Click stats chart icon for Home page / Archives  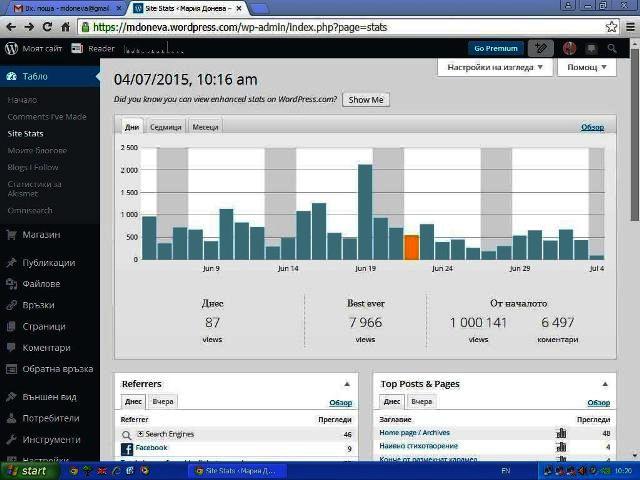point(561,433)
